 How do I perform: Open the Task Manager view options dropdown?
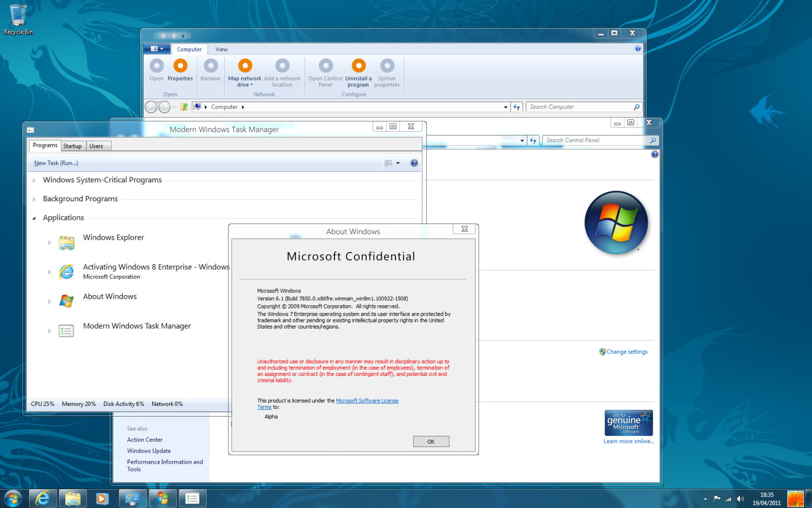pyautogui.click(x=398, y=163)
